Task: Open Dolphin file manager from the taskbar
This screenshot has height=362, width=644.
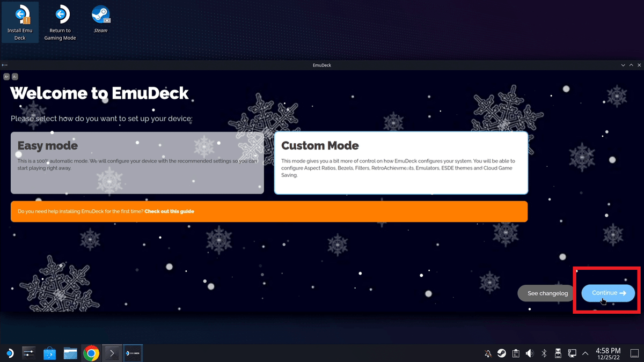Action: (x=70, y=353)
